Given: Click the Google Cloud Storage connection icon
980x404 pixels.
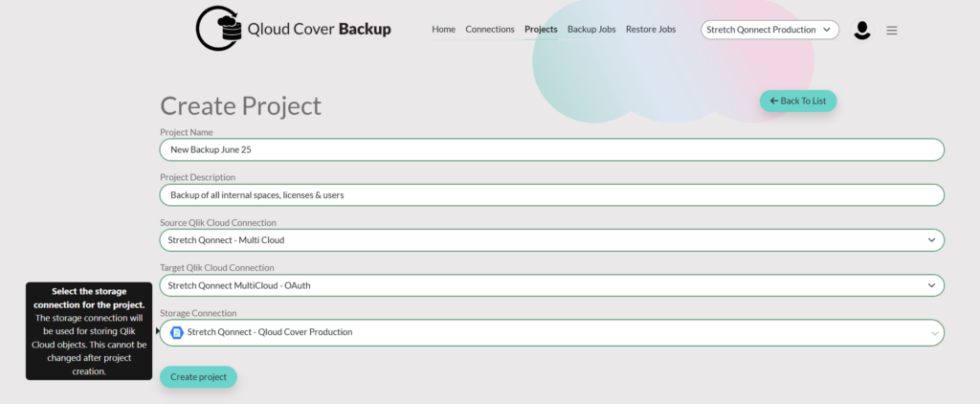Looking at the screenshot, I should [177, 333].
